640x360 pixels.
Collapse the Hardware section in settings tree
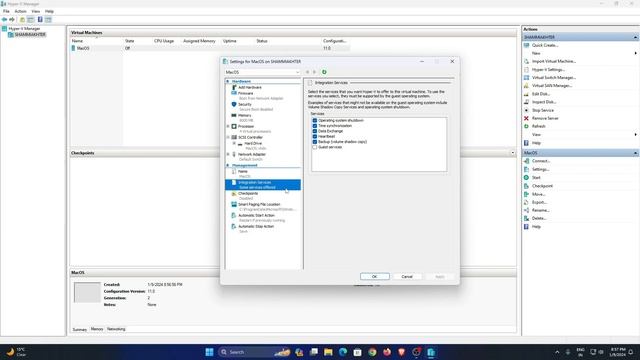coord(228,82)
